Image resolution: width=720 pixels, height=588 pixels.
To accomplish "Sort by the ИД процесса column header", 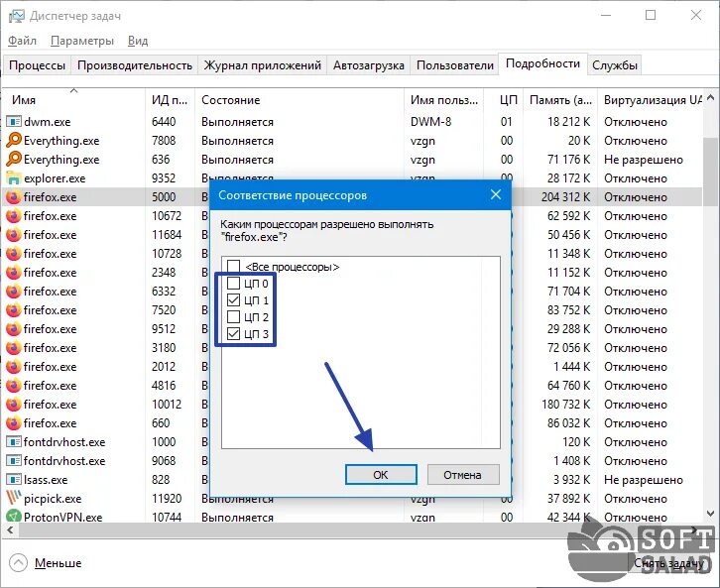I will (170, 99).
